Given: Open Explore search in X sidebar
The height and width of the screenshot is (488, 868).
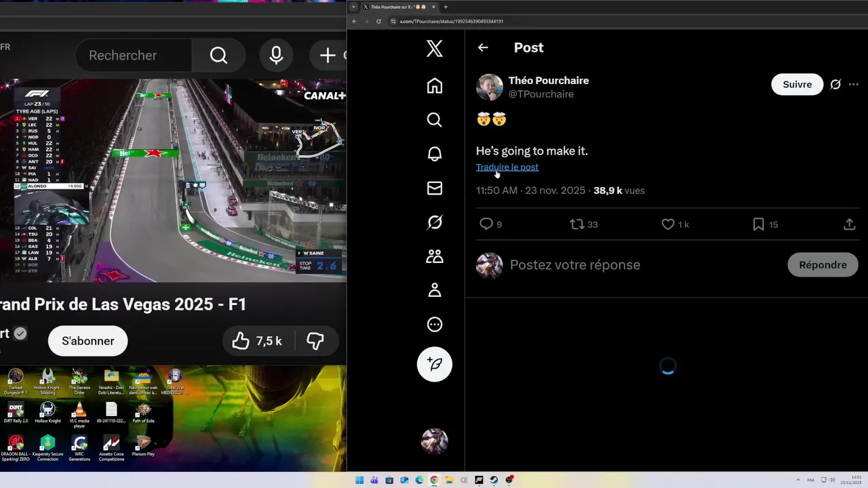Looking at the screenshot, I should point(435,120).
